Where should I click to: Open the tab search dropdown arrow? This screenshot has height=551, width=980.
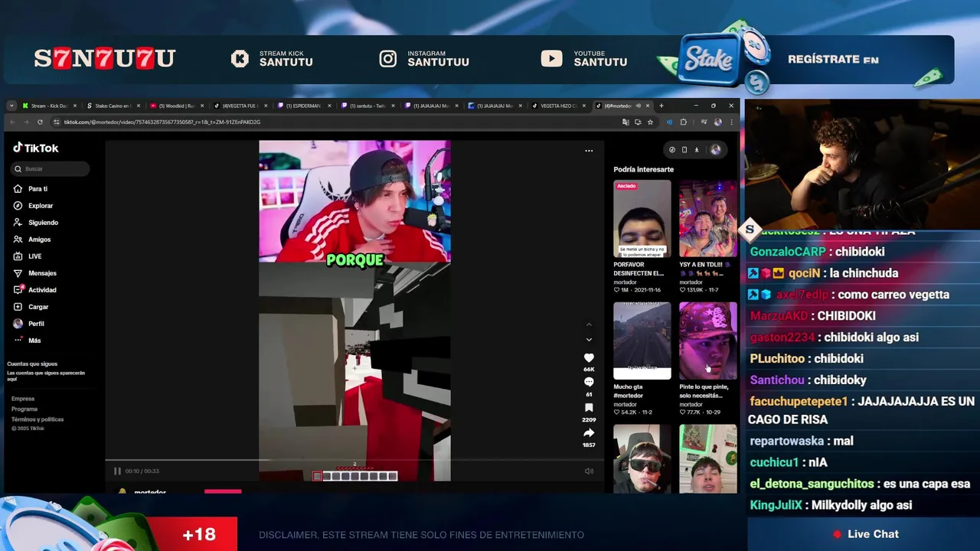coord(11,106)
